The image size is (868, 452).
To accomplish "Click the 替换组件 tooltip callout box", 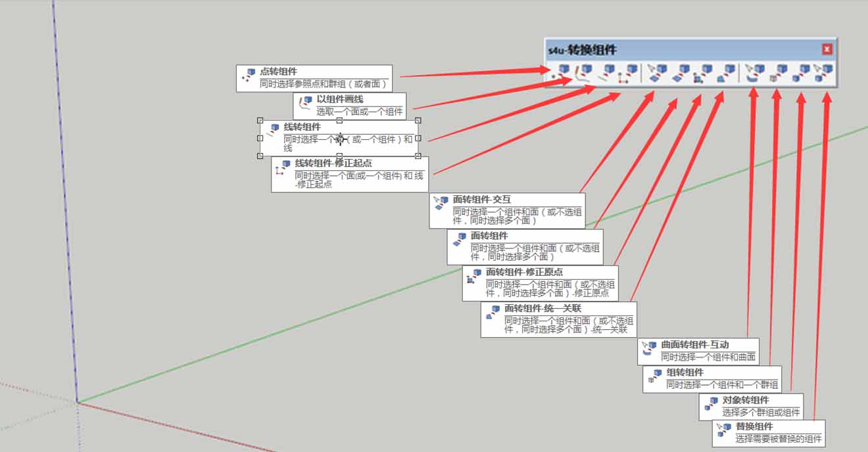I will click(x=768, y=432).
